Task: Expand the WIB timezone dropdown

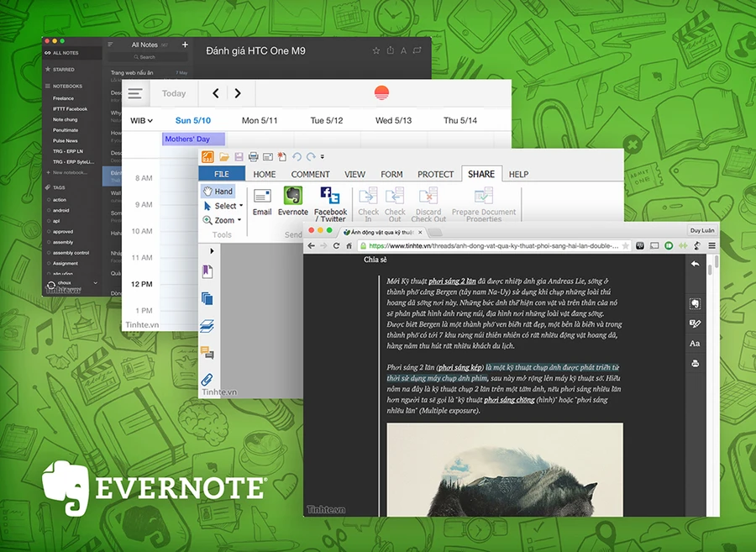Action: [x=141, y=120]
